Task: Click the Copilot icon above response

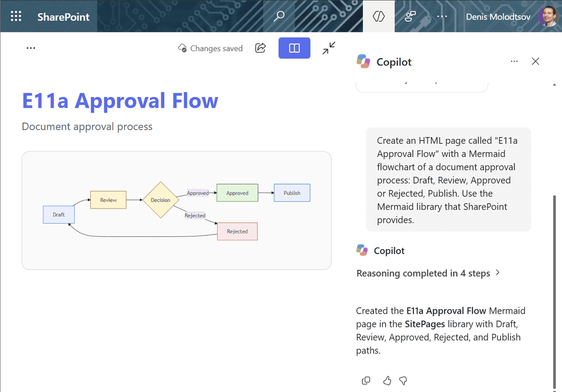Action: [362, 250]
